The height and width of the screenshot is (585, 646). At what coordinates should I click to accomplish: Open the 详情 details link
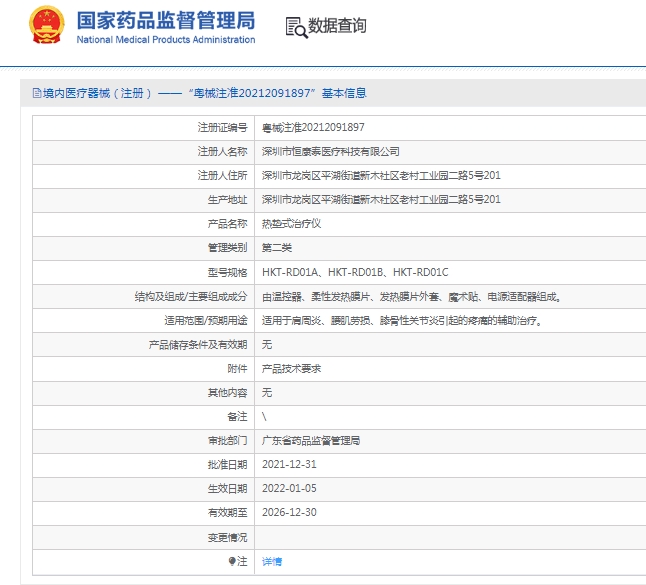[x=272, y=562]
